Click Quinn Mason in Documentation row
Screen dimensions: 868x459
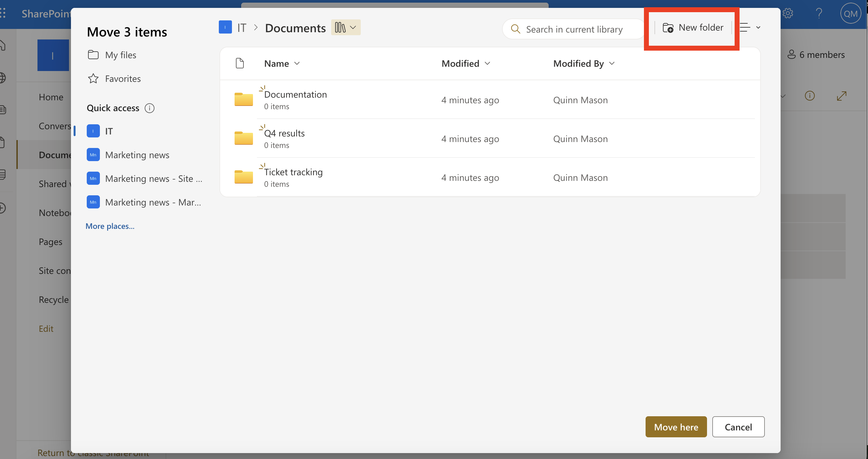coord(580,100)
